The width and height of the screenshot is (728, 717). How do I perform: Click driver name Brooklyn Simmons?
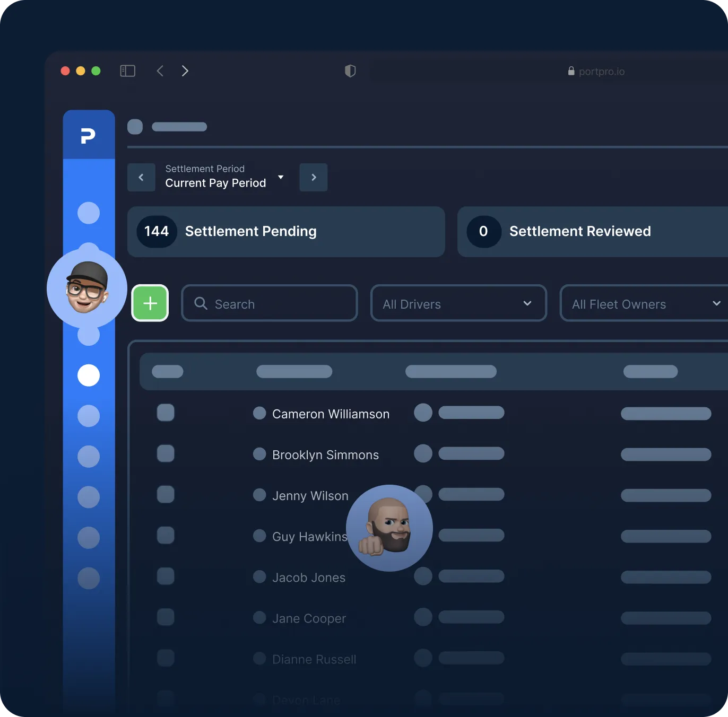[x=325, y=455]
